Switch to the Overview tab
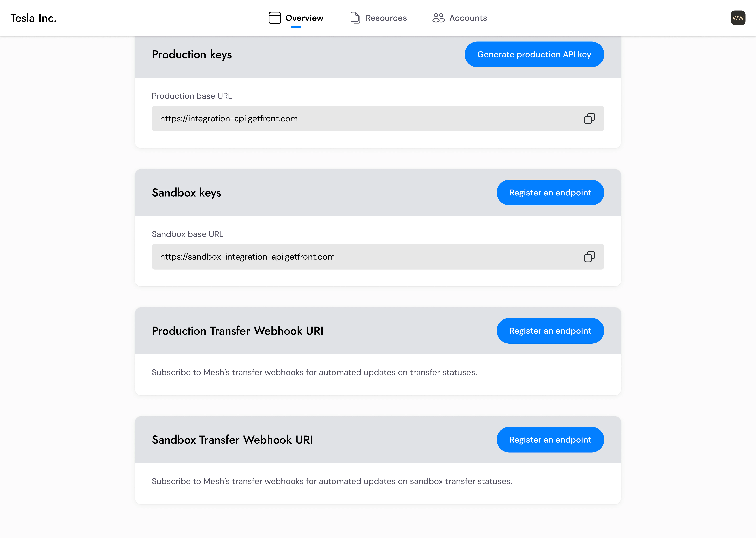The height and width of the screenshot is (538, 756). click(x=304, y=18)
